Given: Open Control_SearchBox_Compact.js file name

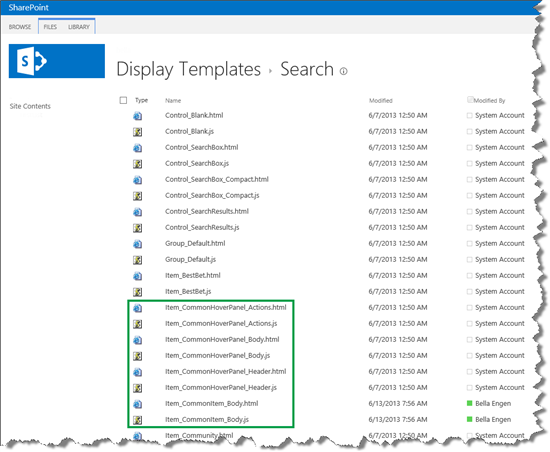Looking at the screenshot, I should 212,195.
